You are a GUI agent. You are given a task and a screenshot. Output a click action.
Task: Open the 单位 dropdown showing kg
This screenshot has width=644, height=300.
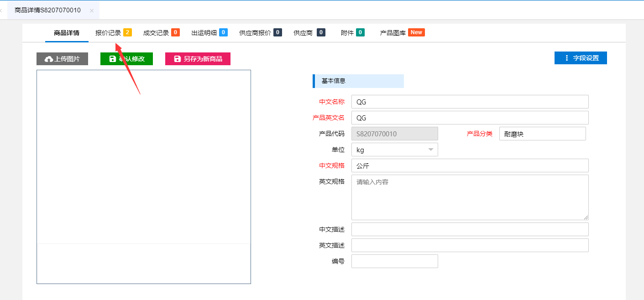tap(394, 150)
